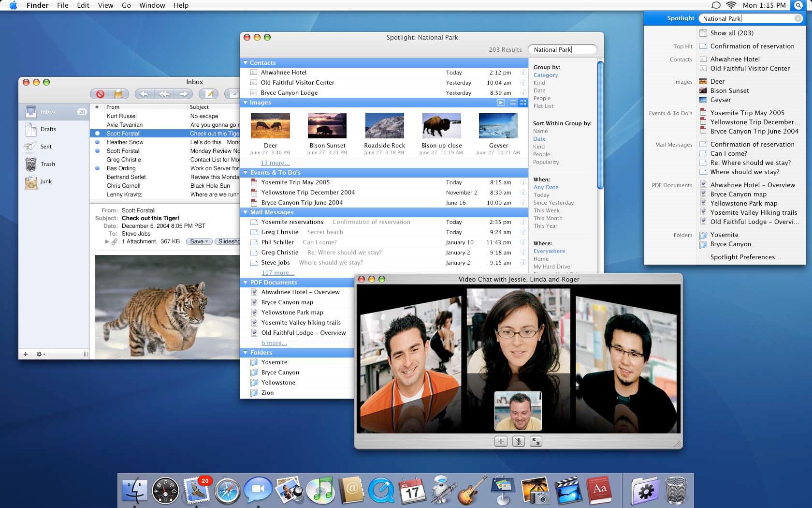Viewport: 812px width, 508px height.
Task: Open iCal from the Dock
Action: [x=411, y=491]
